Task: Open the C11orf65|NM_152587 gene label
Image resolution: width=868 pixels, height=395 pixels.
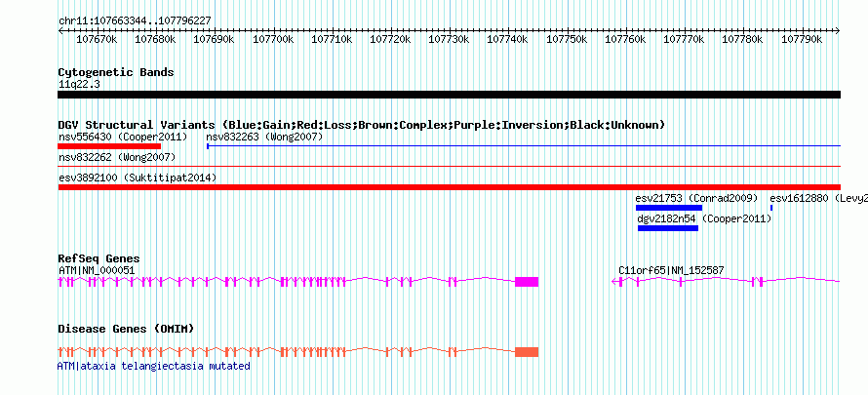Action: (671, 270)
